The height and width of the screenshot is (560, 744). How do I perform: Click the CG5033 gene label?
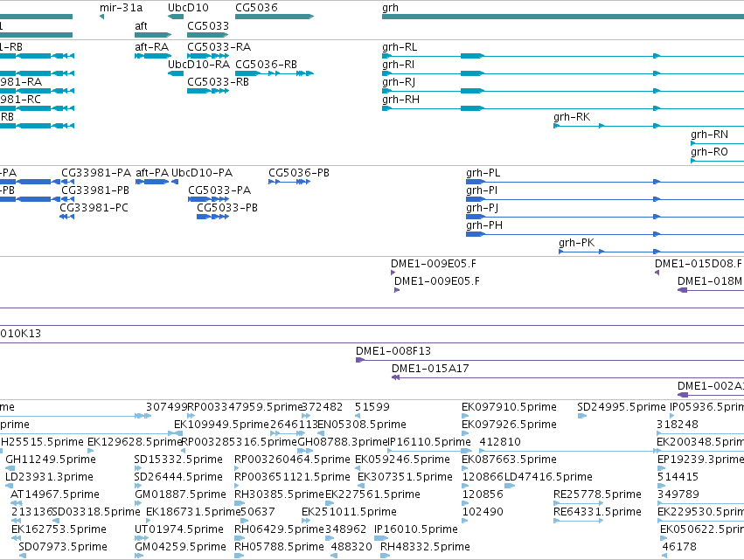point(208,25)
